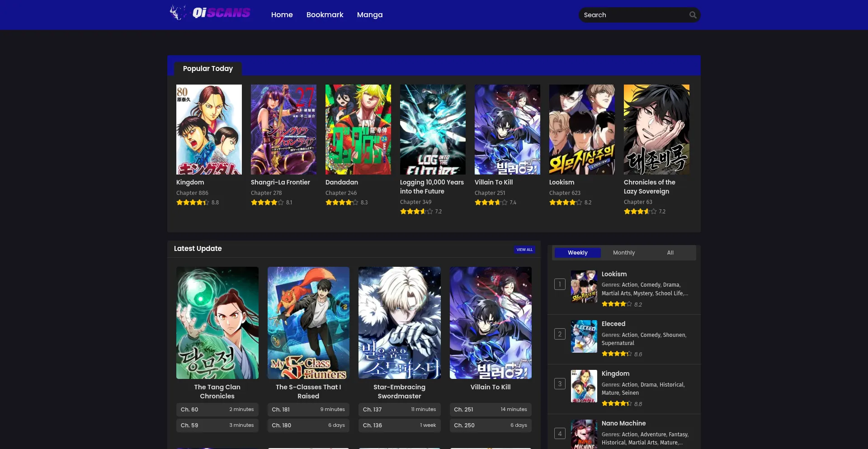The image size is (868, 449).
Task: Click Dandadan's 8.3 star rating
Action: [342, 203]
